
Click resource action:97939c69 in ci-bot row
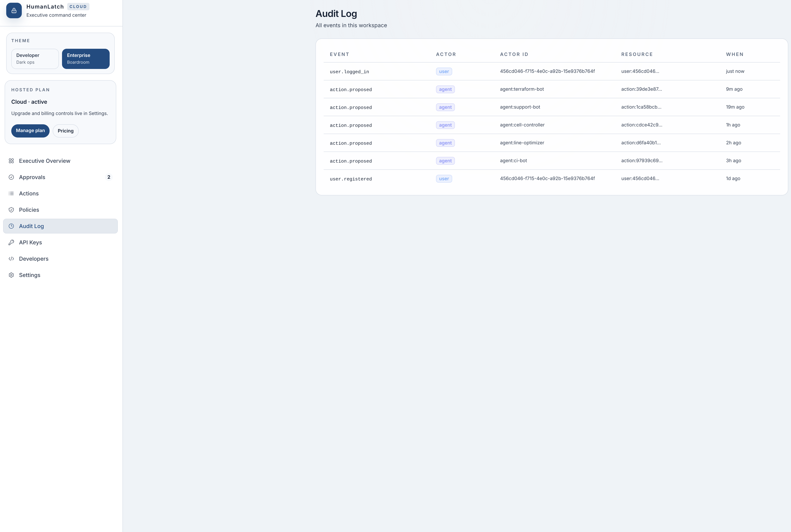[641, 160]
